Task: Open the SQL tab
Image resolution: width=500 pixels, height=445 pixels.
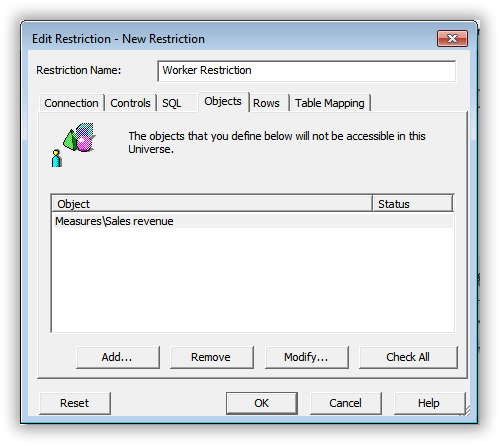Action: coord(177,103)
